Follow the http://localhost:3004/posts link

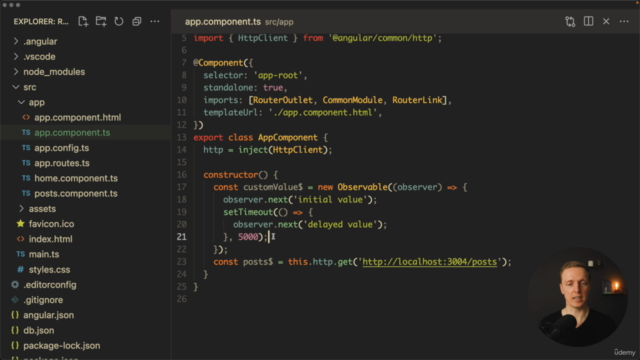(429, 262)
